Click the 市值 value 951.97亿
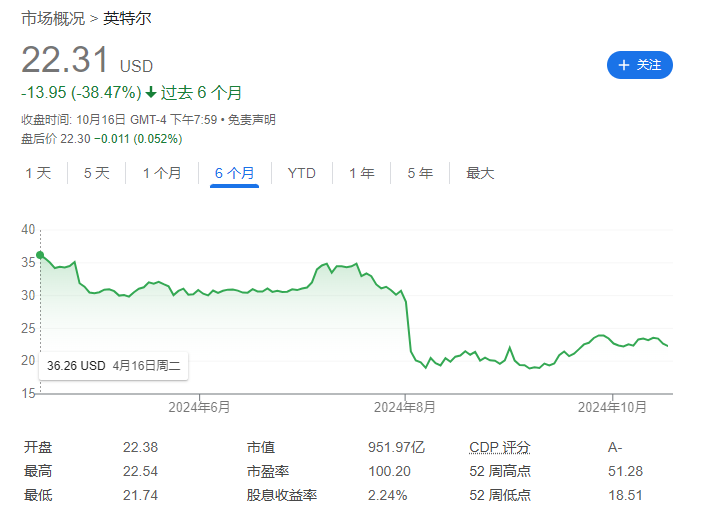Viewport: 711px width, 510px height. 396,447
